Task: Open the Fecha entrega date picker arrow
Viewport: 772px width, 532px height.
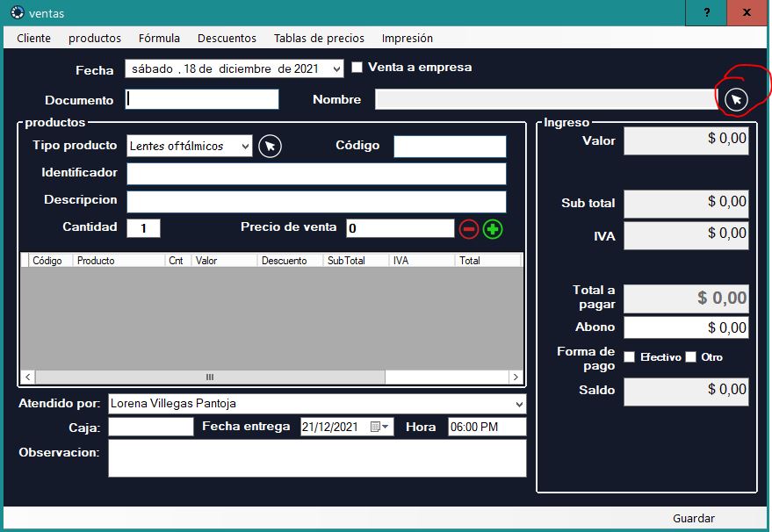Action: 386,427
